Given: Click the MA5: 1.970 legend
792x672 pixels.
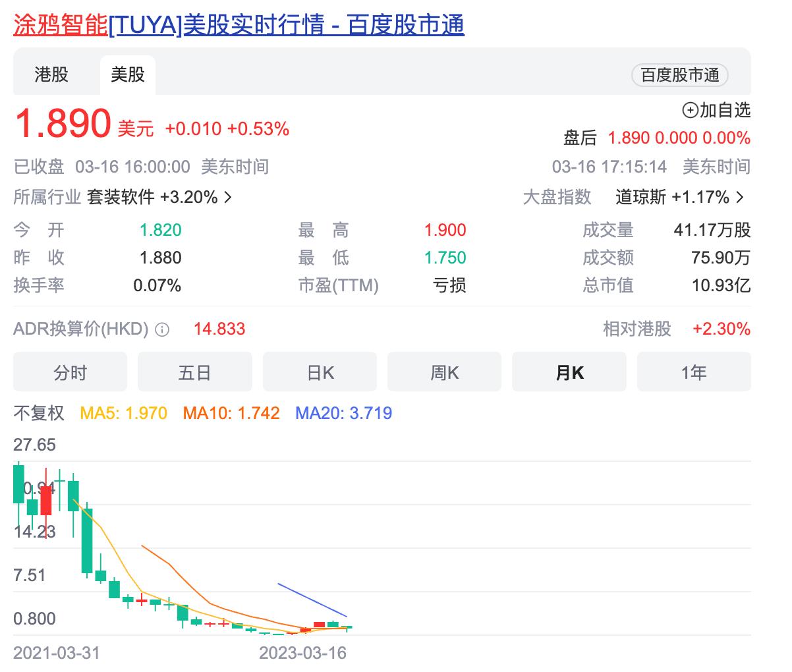Looking at the screenshot, I should tap(124, 413).
